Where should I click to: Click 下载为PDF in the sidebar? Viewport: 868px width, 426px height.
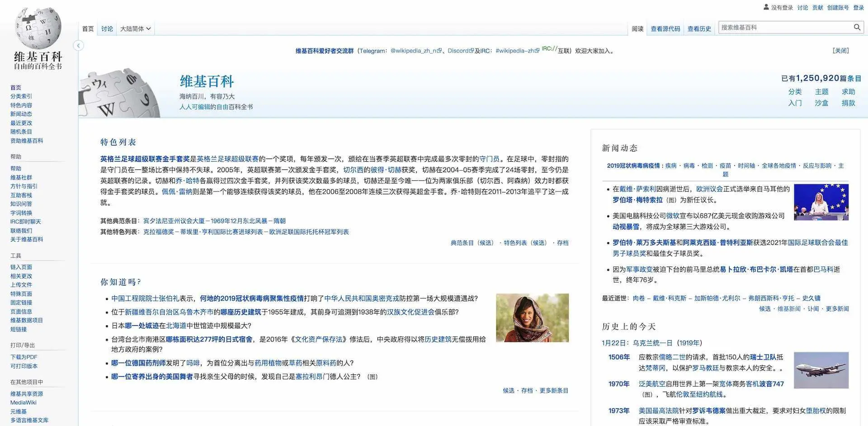click(24, 357)
